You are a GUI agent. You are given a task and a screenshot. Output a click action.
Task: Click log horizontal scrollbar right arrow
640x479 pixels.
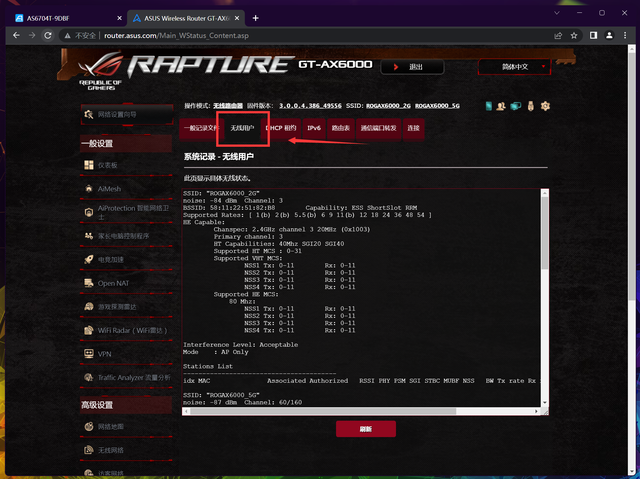[536, 411]
